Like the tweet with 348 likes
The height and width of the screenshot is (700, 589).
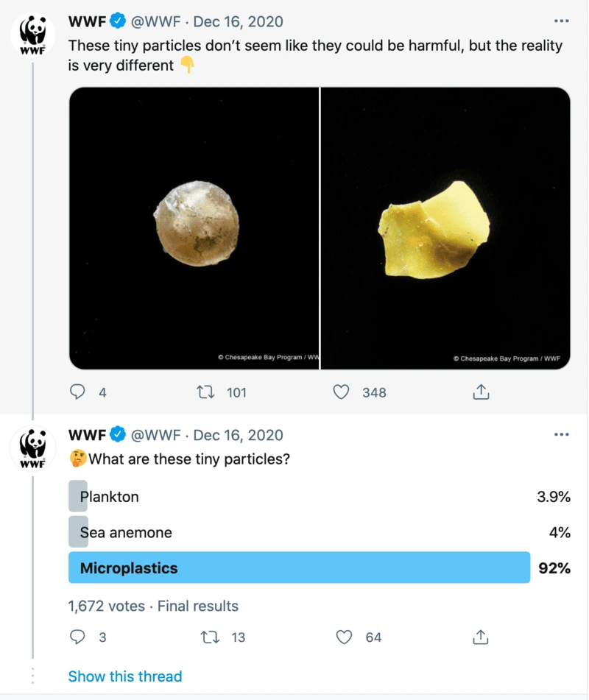tap(340, 392)
